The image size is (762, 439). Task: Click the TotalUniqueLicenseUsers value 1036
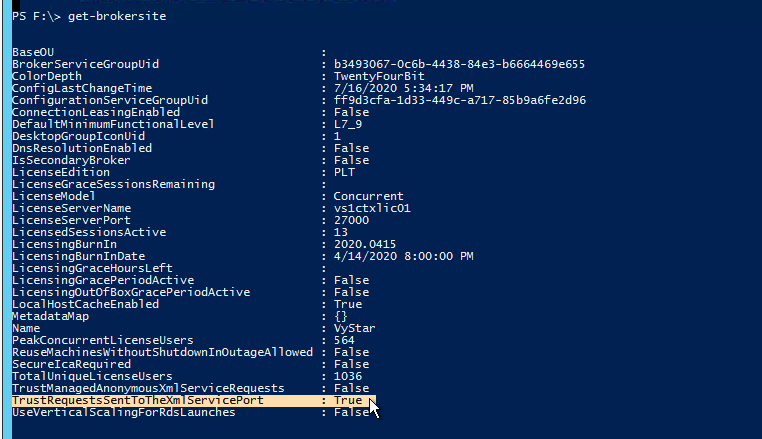(348, 376)
